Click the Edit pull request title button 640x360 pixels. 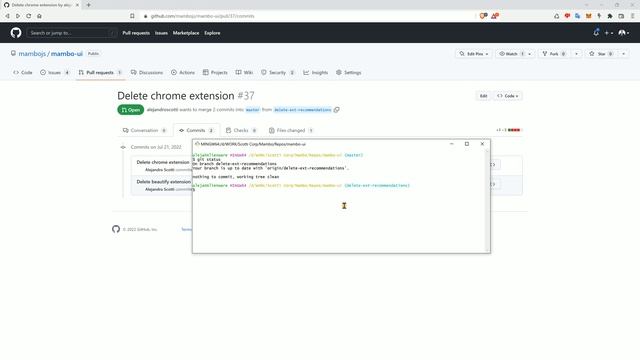(484, 96)
